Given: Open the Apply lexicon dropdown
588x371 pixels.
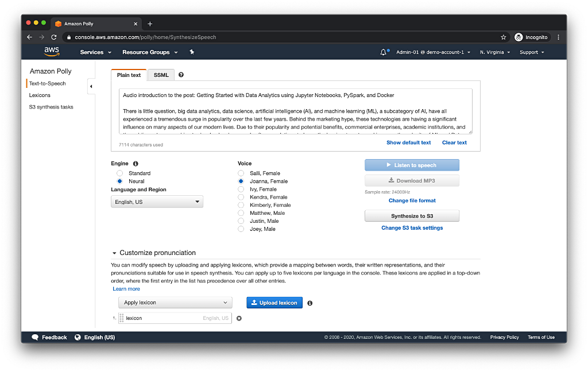Looking at the screenshot, I should point(175,303).
